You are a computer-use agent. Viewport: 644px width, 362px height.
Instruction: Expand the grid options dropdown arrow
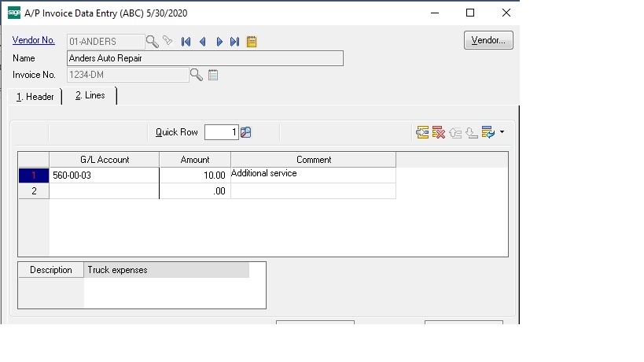(x=502, y=132)
